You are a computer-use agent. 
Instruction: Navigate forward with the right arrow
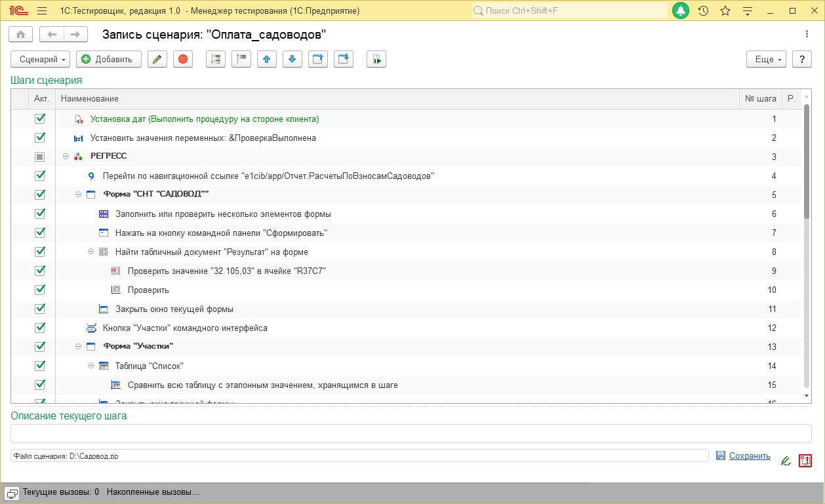(x=75, y=34)
